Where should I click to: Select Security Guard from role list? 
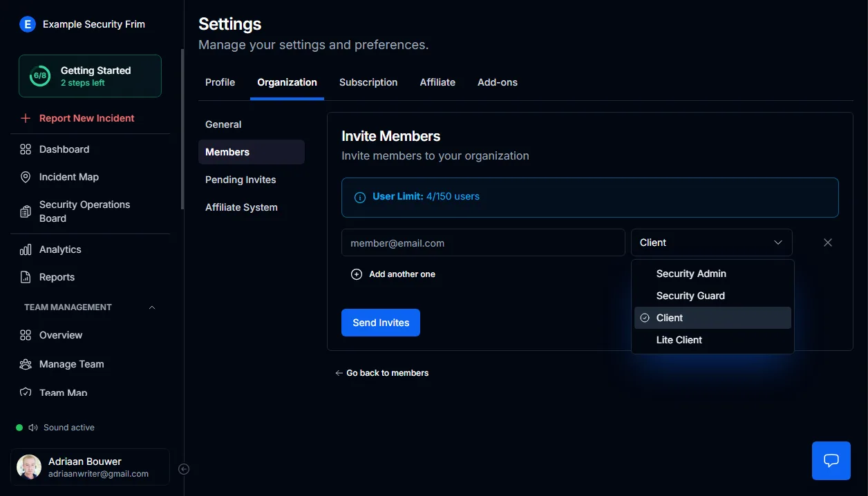tap(690, 296)
